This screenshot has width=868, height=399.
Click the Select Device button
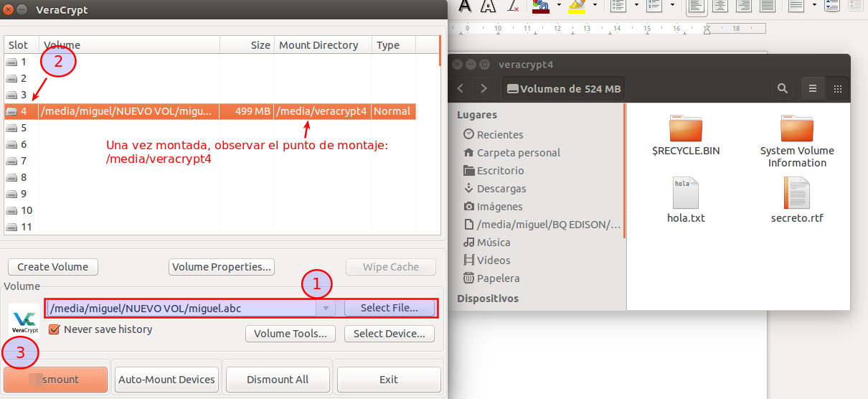coord(390,334)
